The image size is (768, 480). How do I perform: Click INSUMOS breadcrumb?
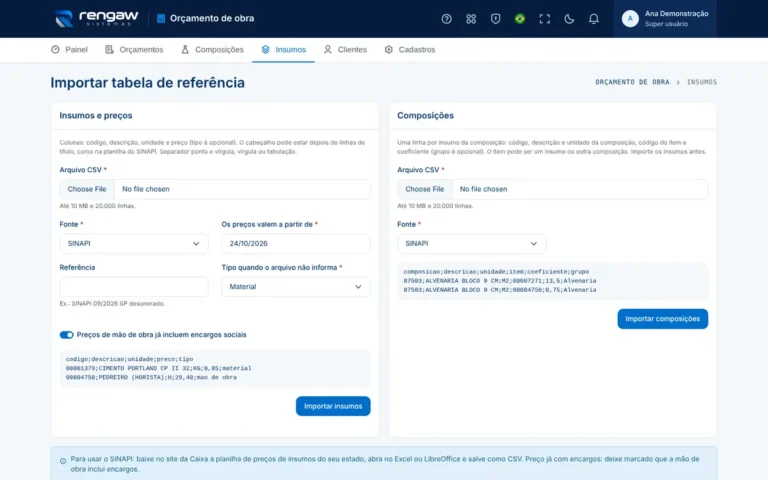coord(701,82)
